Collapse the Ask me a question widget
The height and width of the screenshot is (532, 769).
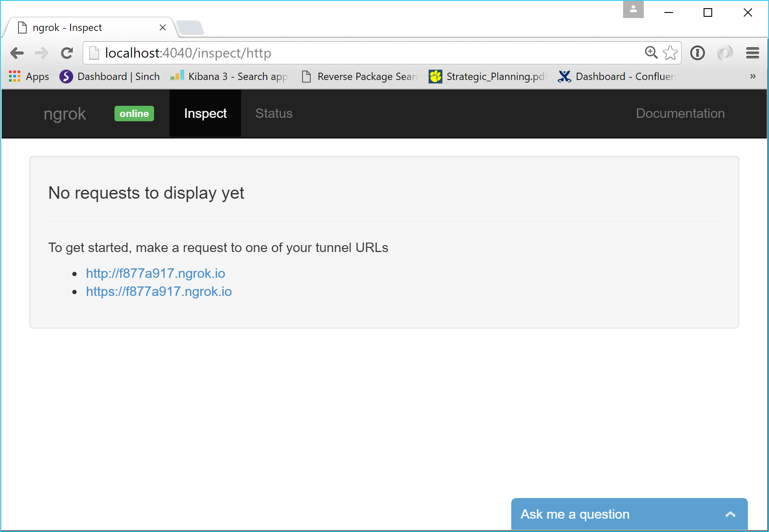tap(729, 514)
